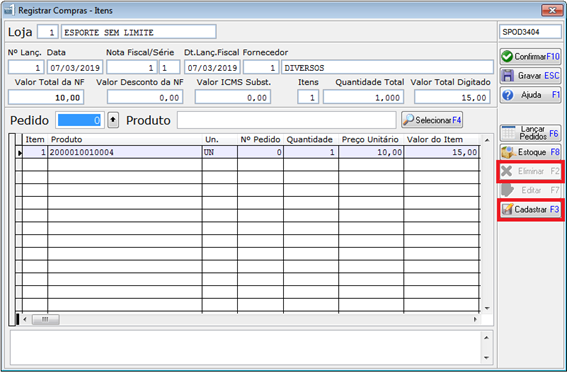
Task: Click the notes box scroll down arrow
Action: [x=486, y=358]
